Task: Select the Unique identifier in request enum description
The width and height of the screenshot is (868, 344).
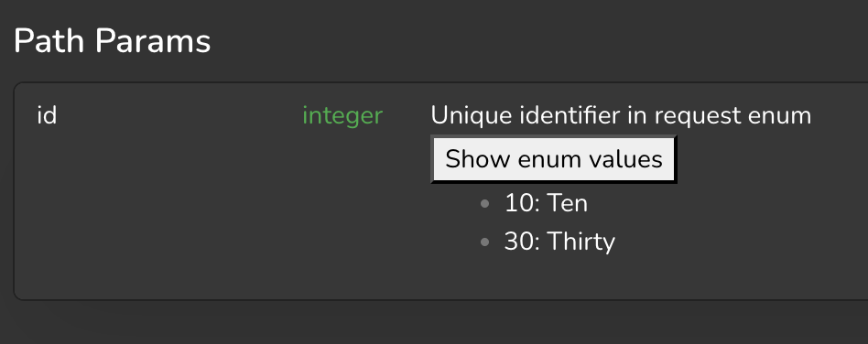Action: [x=621, y=116]
